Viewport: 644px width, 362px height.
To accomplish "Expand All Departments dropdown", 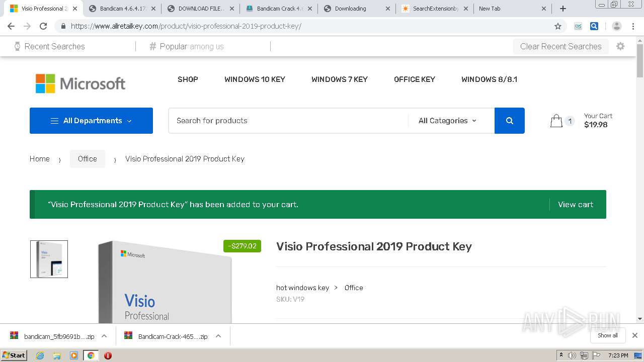I will pos(91,121).
